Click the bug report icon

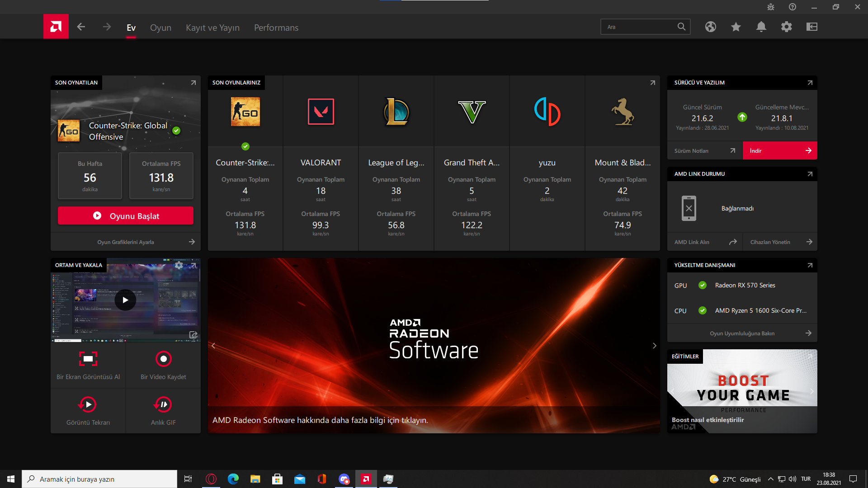click(x=771, y=7)
